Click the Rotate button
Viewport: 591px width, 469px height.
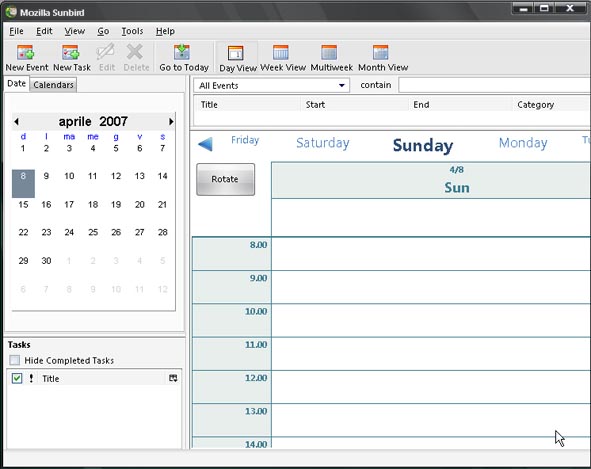tap(225, 179)
